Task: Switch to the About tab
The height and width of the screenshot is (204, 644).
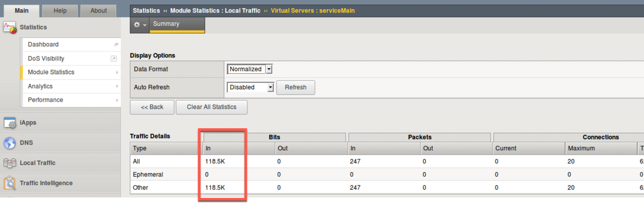Action: point(98,11)
